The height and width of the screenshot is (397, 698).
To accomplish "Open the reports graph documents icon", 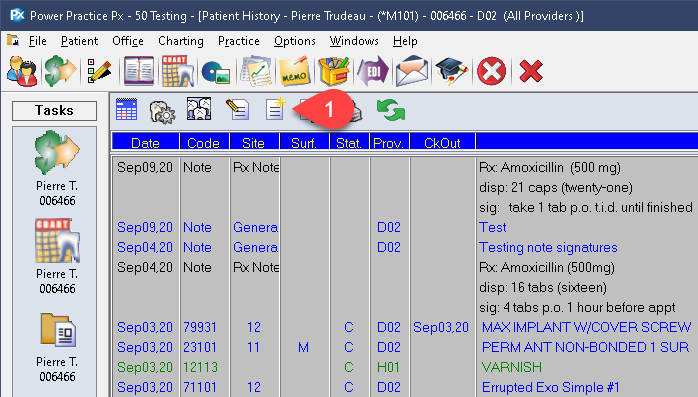I will click(x=256, y=71).
